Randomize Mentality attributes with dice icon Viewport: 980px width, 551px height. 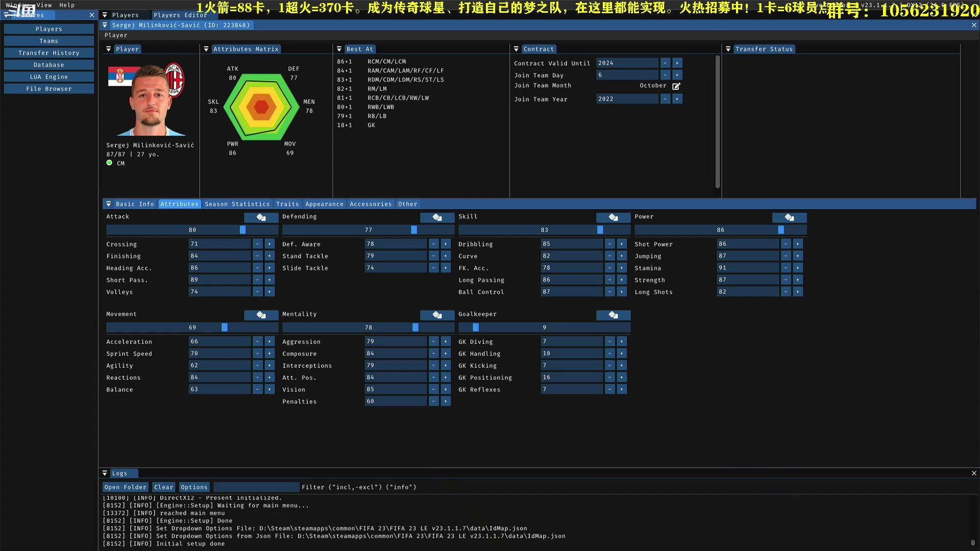tap(437, 315)
